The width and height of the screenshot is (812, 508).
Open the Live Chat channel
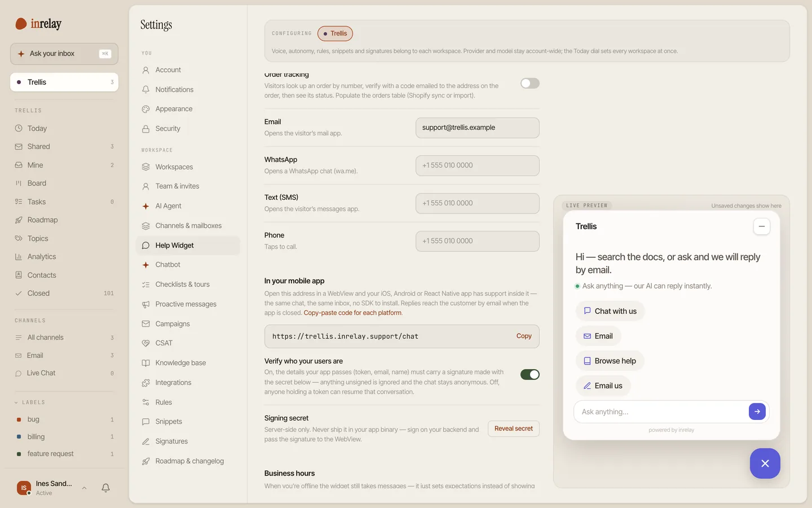click(64, 373)
